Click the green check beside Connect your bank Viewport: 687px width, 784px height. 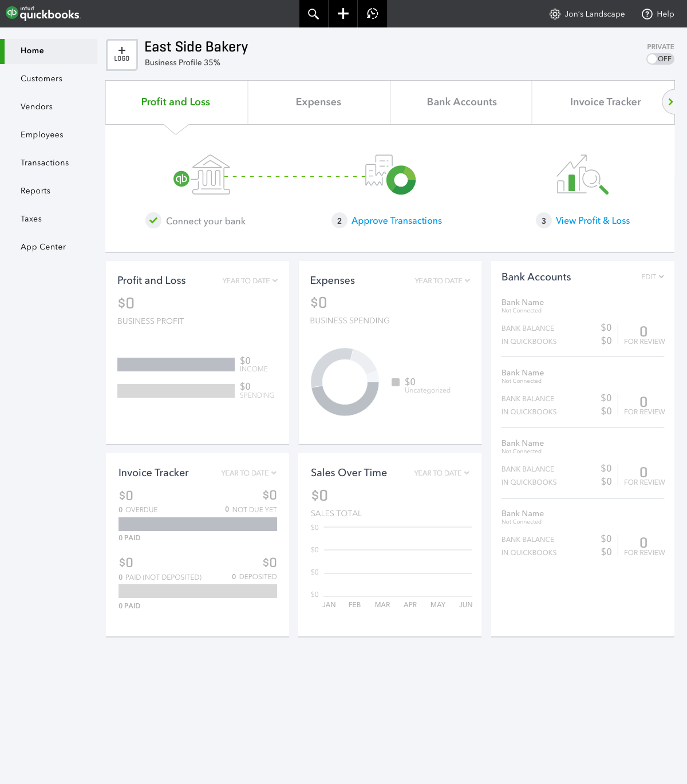point(153,220)
